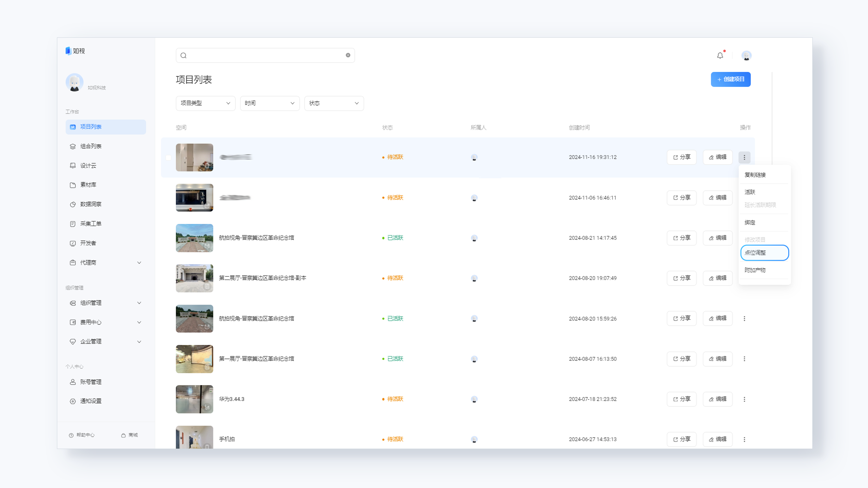
Task: Open the 时间 filter dropdown
Action: click(x=269, y=103)
